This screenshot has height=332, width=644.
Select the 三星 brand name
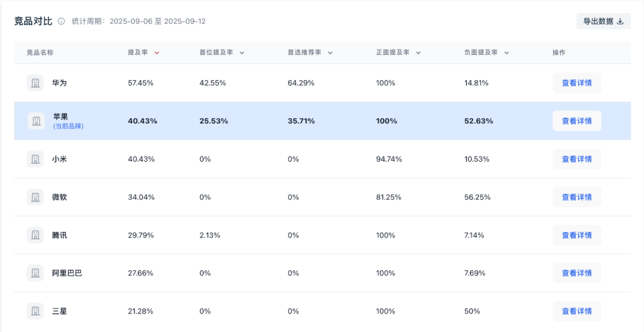coord(59,312)
